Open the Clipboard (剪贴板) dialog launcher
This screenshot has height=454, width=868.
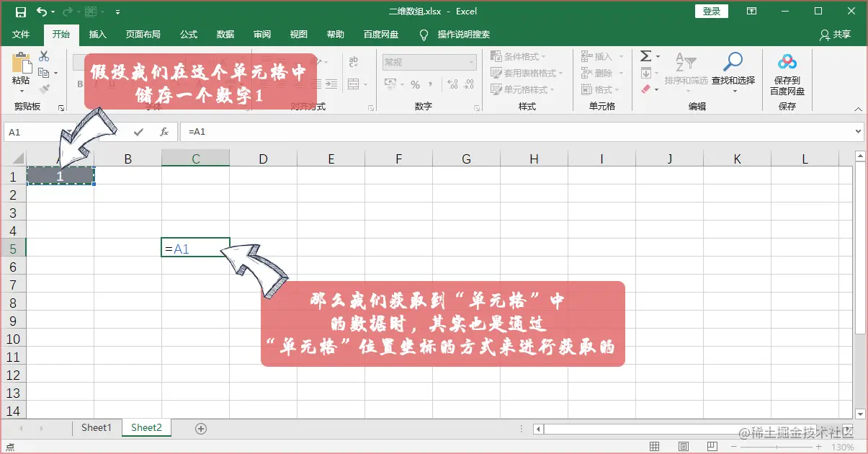(x=61, y=108)
